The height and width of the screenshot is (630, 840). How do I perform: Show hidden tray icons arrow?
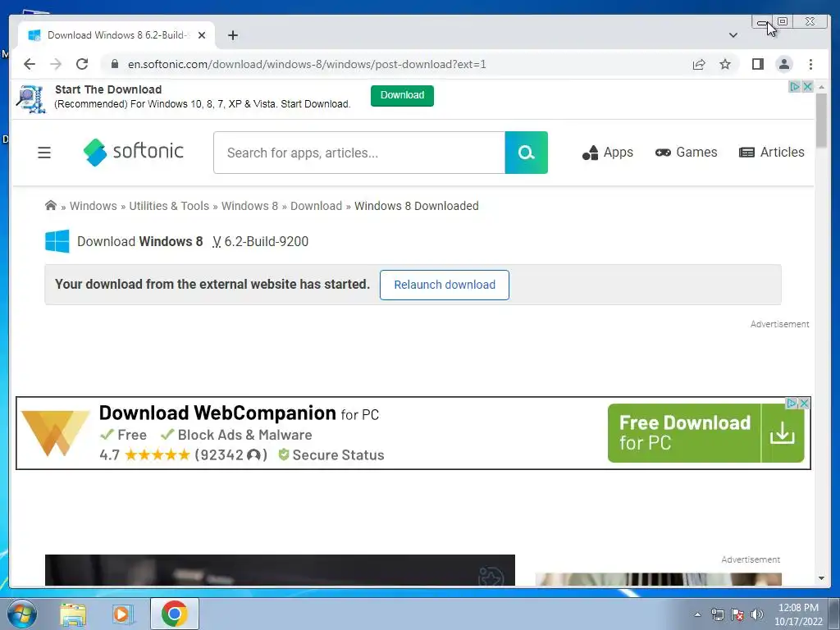pyautogui.click(x=697, y=614)
